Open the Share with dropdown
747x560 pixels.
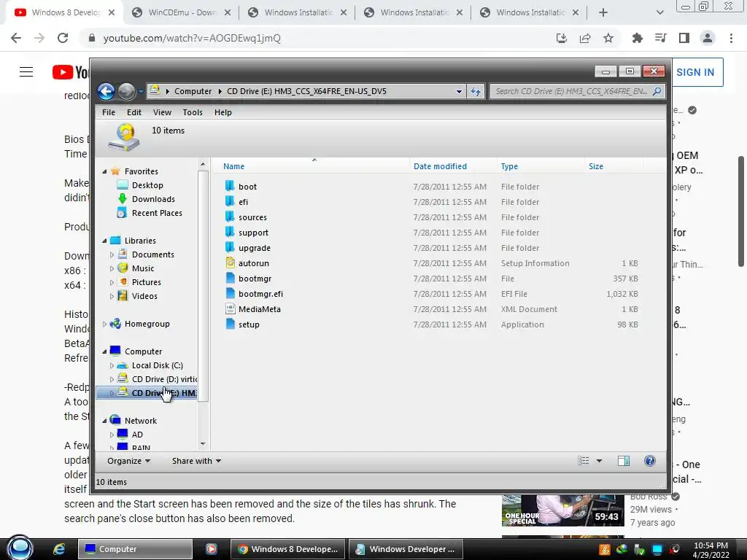coord(196,461)
